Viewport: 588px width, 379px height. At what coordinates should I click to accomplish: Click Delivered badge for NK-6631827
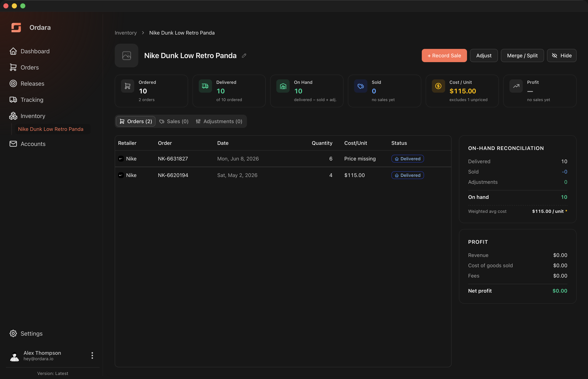(x=408, y=159)
